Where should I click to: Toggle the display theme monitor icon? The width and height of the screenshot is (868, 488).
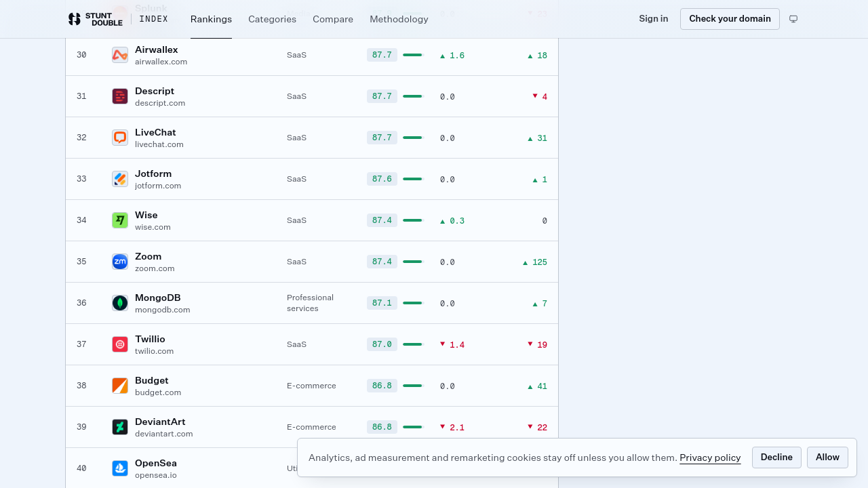(x=793, y=19)
